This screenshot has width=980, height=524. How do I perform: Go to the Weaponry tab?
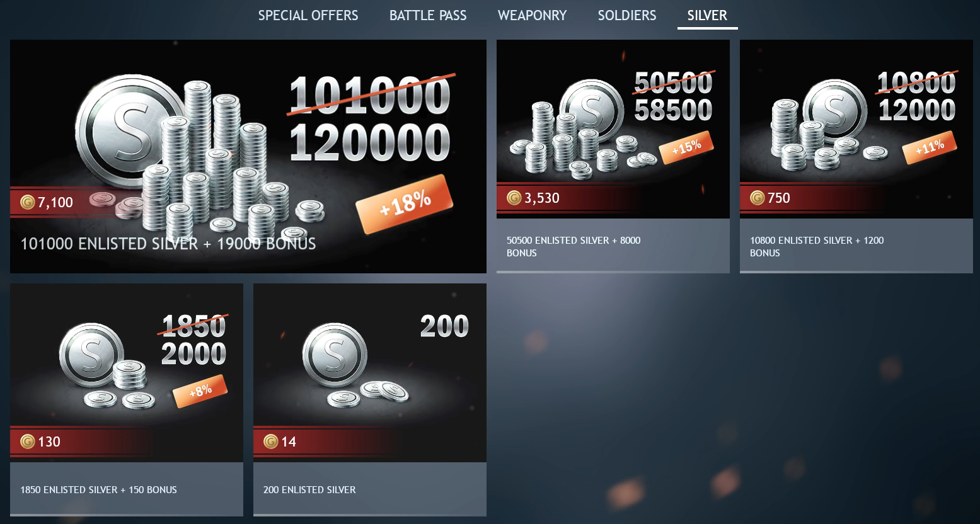coord(533,15)
